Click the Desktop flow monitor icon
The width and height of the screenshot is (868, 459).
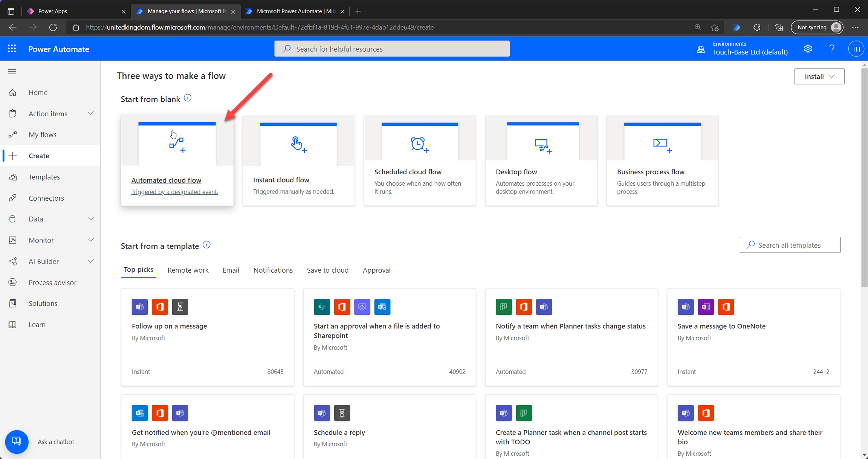coord(543,146)
